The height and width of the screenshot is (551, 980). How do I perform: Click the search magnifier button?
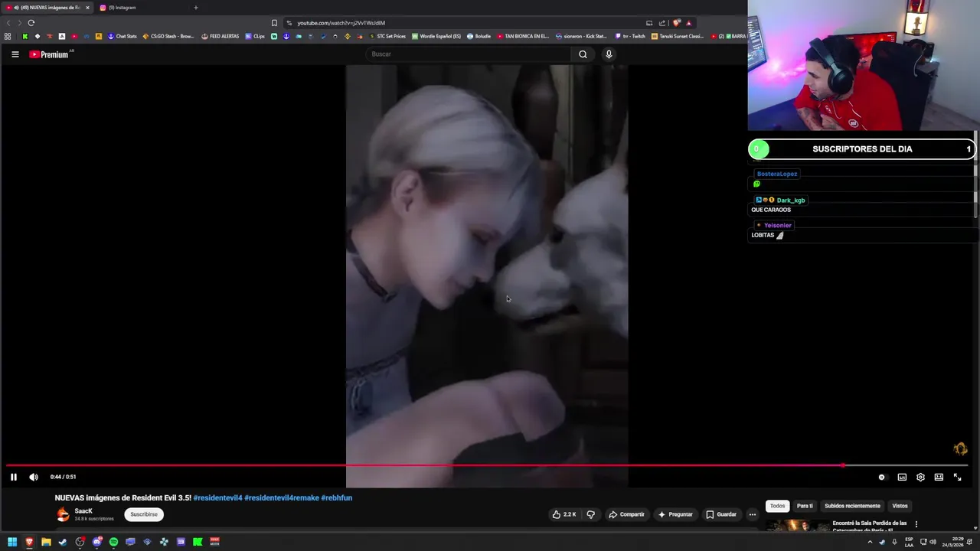[583, 54]
